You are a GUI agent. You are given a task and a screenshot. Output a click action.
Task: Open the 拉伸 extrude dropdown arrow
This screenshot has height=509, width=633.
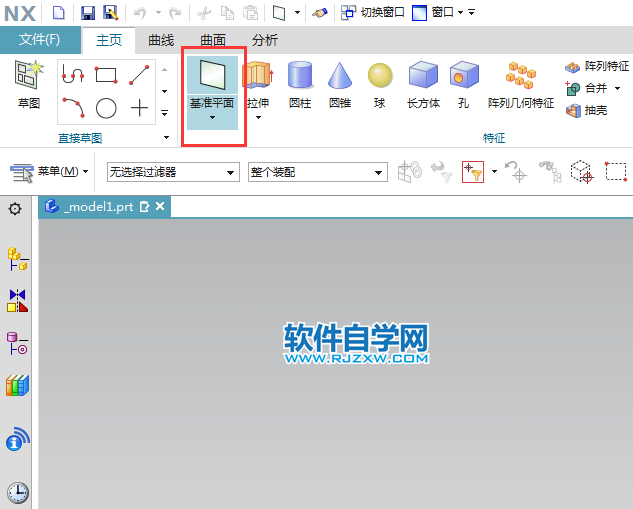coord(258,117)
